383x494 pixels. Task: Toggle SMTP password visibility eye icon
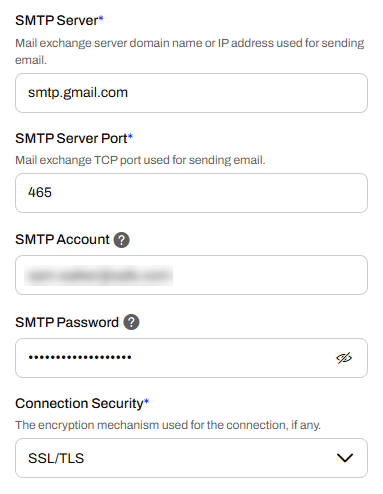pos(344,358)
